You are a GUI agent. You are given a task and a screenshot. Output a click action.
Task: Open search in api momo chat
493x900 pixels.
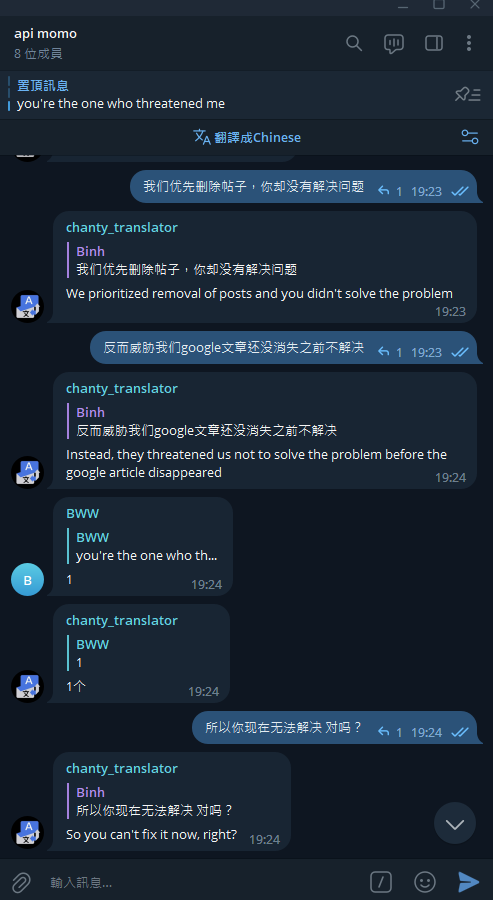coord(354,44)
